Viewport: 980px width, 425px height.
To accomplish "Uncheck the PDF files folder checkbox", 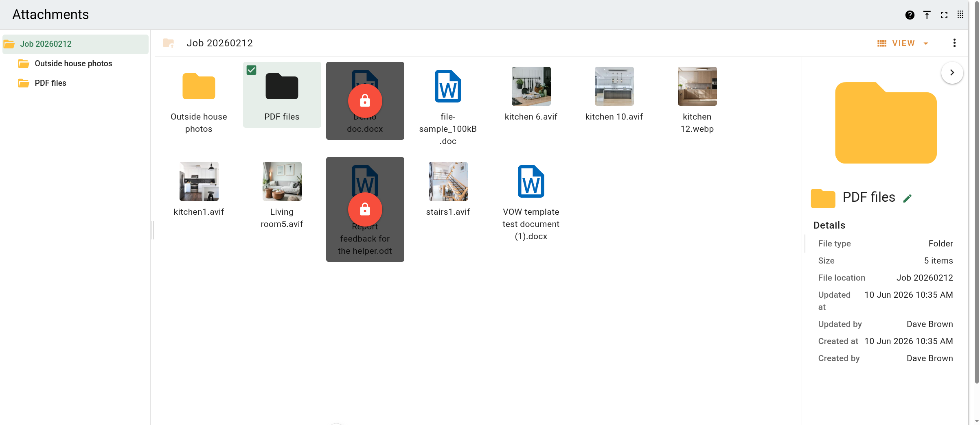I will point(252,70).
